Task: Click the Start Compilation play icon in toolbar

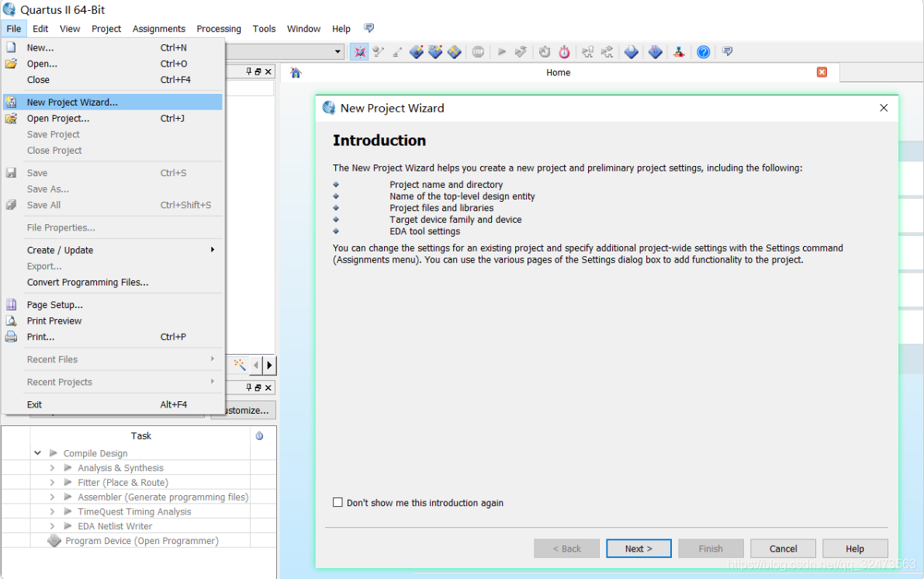Action: (501, 52)
